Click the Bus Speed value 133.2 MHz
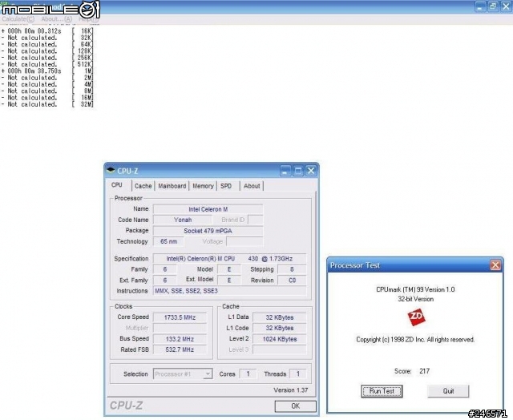Viewport: 513px width, 420px height. click(180, 339)
